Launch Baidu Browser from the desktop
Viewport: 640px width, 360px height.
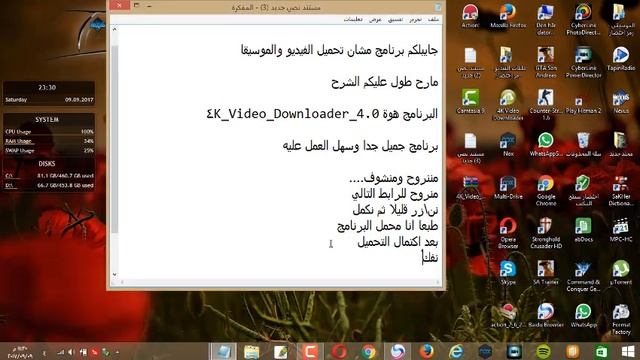pos(546,316)
